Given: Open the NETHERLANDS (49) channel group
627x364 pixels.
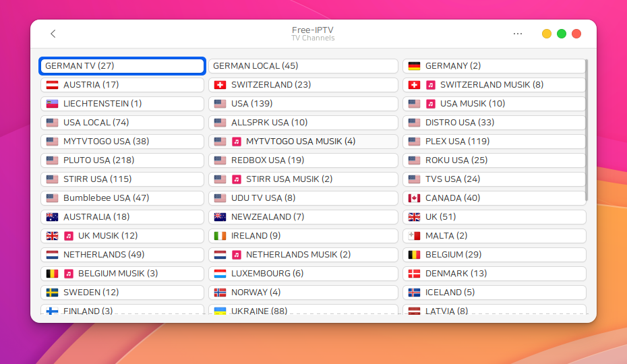Looking at the screenshot, I should click(122, 255).
